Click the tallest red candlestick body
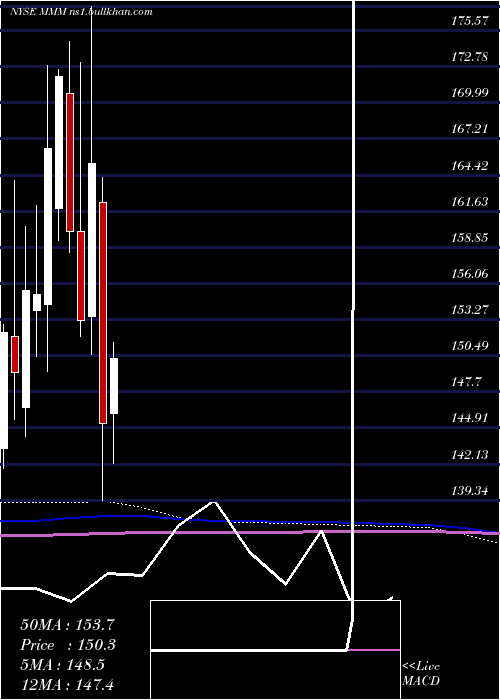 click(x=103, y=313)
